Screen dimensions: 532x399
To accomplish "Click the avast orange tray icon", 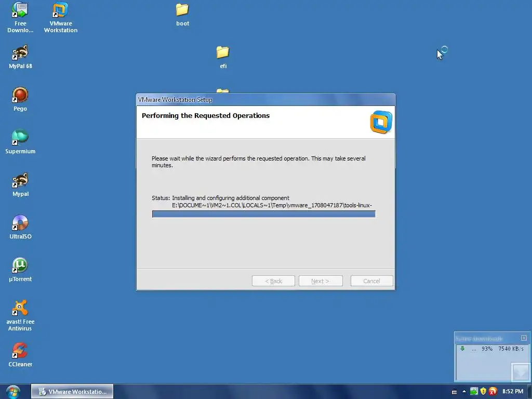I will click(493, 391).
